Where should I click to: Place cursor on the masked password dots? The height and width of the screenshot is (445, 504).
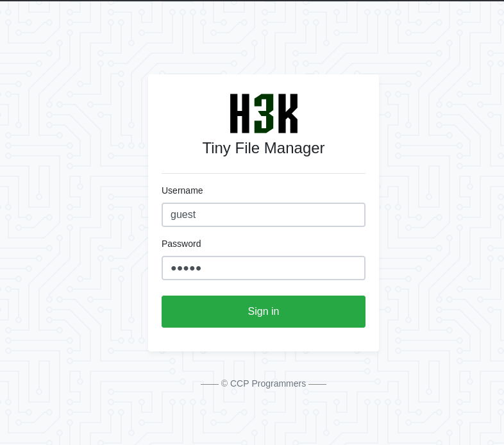coord(186,268)
